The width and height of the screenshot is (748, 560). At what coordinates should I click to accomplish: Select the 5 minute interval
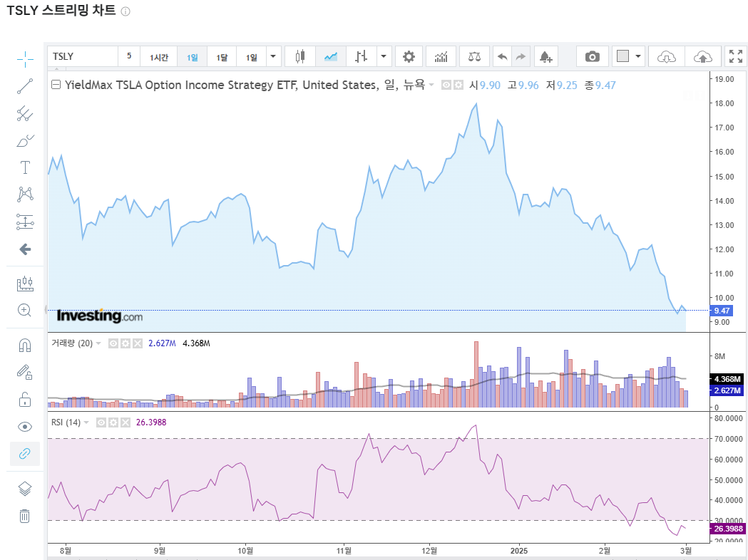click(129, 57)
